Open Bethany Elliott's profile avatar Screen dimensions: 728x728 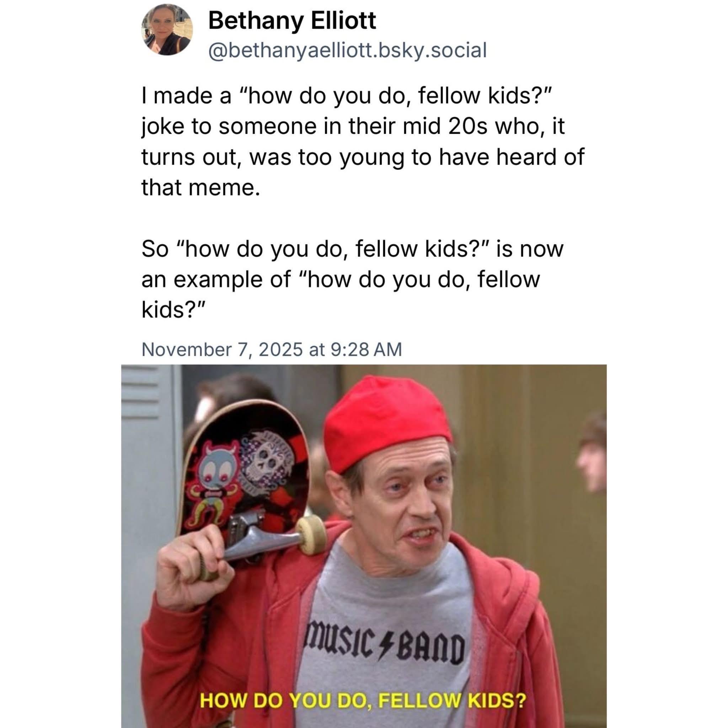pos(167,30)
